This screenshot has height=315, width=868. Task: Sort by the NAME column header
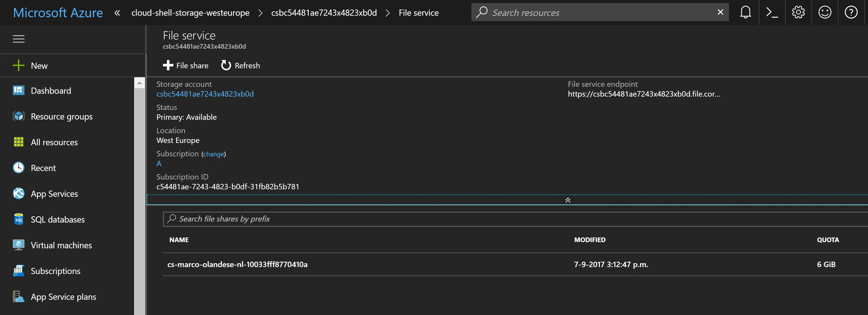(179, 240)
